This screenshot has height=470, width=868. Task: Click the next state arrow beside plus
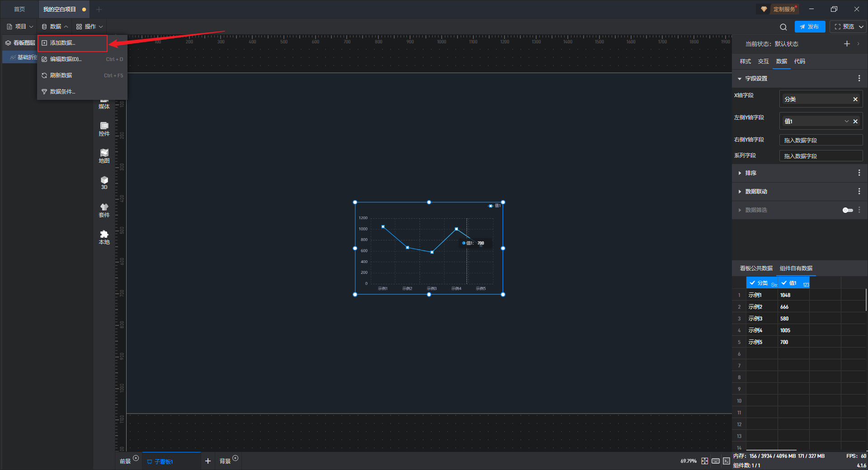[x=858, y=44]
